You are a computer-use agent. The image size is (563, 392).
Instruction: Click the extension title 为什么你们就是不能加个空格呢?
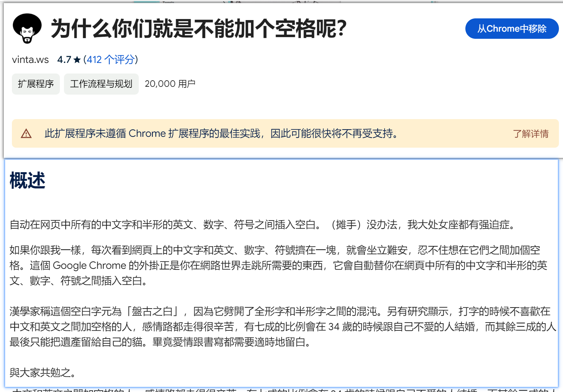[x=199, y=29]
